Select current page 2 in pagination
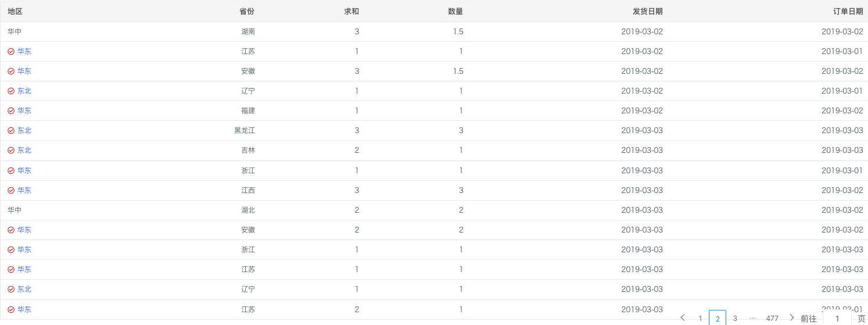The height and width of the screenshot is (325, 868). [718, 319]
